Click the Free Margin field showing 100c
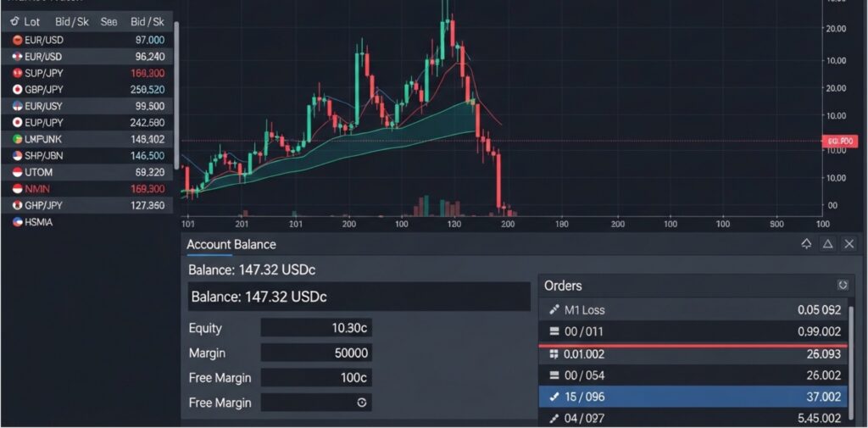 click(x=316, y=378)
